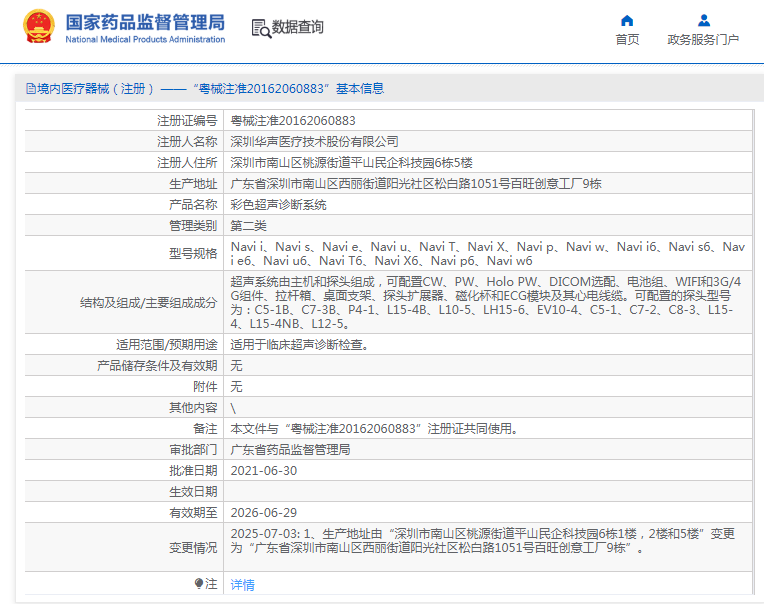Click the management category value 第二类

pos(249,226)
